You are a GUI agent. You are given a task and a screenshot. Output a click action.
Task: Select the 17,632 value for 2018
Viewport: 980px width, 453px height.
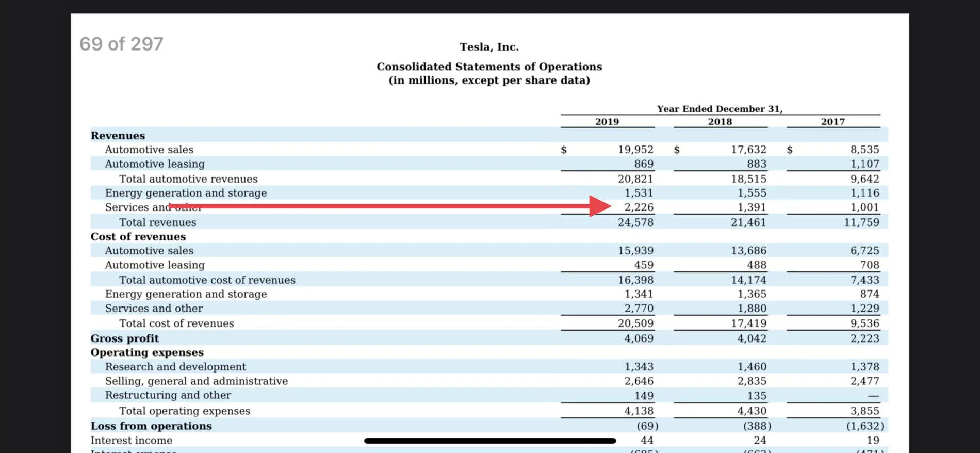748,149
